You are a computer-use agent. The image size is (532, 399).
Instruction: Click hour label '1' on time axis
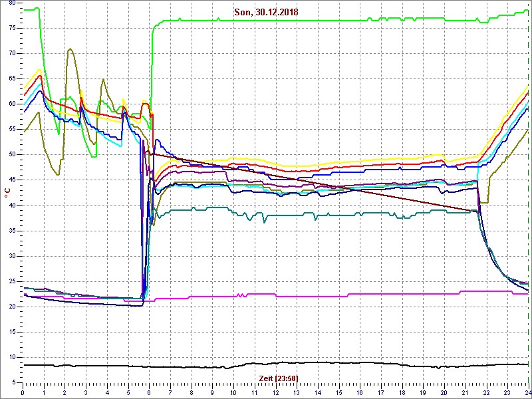tap(43, 392)
